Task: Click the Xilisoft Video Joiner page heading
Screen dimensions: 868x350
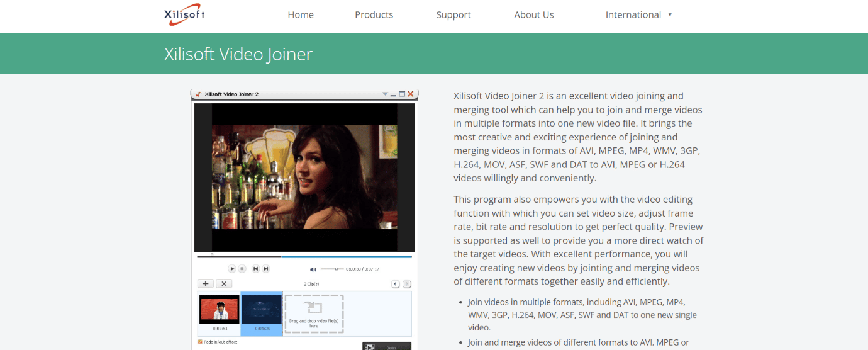Action: 238,54
